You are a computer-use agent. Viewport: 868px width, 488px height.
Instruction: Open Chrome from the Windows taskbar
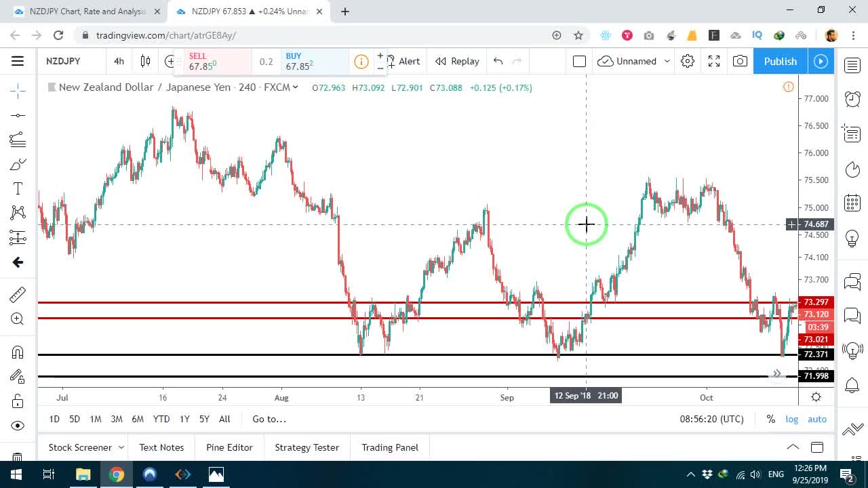[x=117, y=474]
